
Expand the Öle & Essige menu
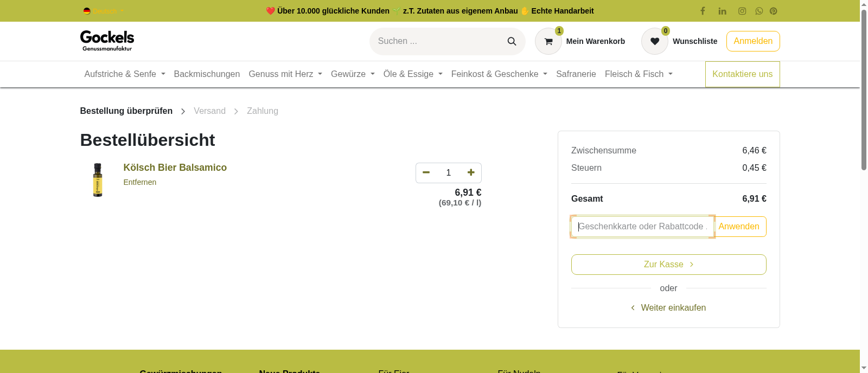[x=413, y=74]
